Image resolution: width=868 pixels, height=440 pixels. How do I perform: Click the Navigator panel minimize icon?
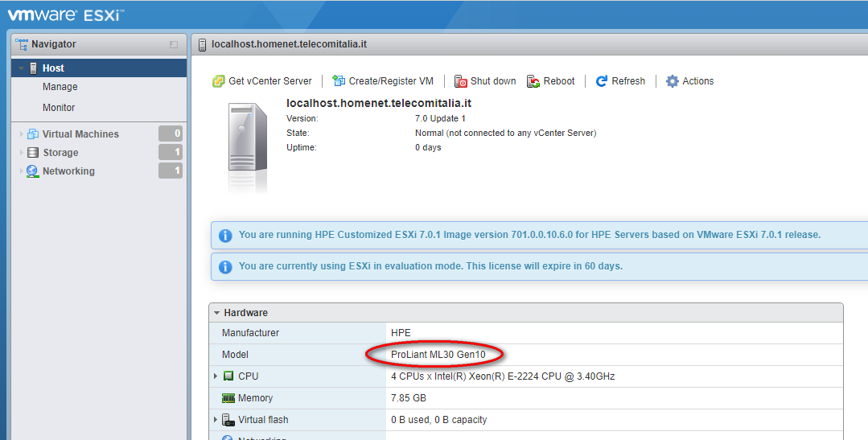pos(174,44)
